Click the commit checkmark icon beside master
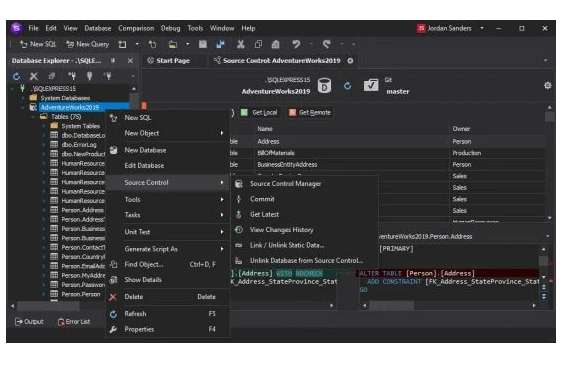This screenshot has width=562, height=365. coord(371,85)
